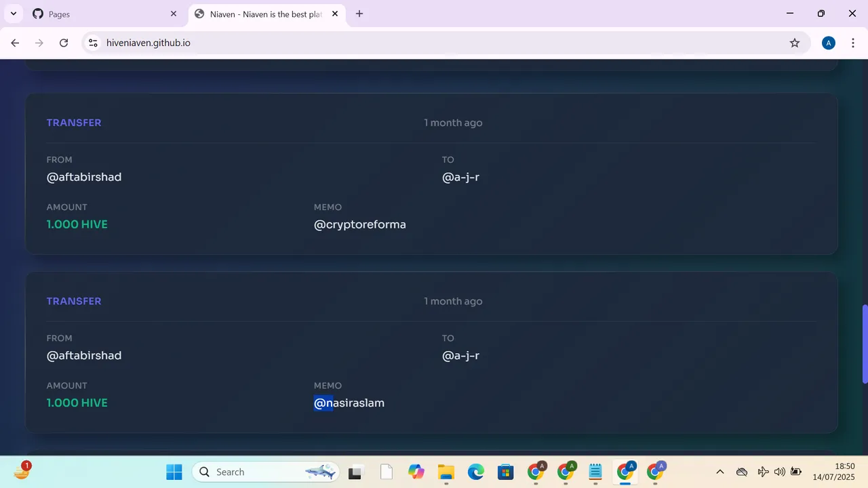
Task: Open File Explorer from the taskbar
Action: (x=446, y=472)
